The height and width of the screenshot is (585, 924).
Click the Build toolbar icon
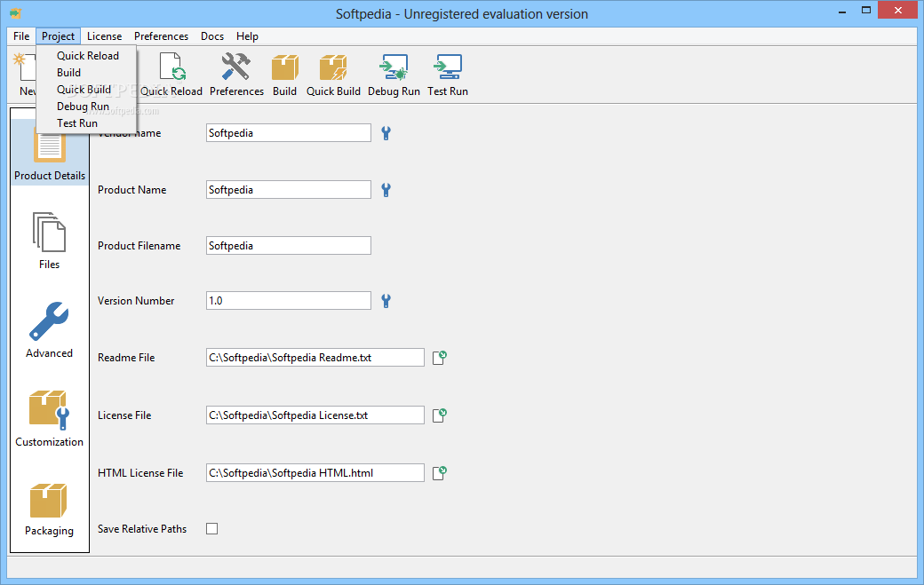click(284, 75)
